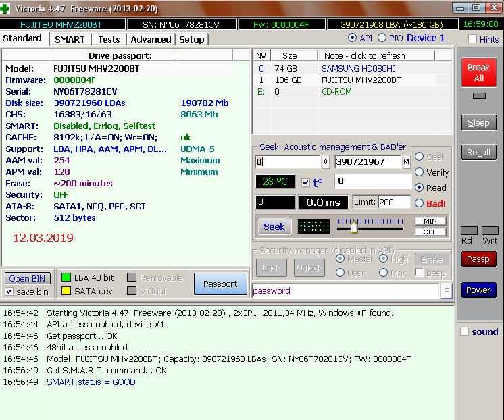The image size is (504, 420).
Task: Click the acoustic management slider thumb
Action: click(x=354, y=227)
